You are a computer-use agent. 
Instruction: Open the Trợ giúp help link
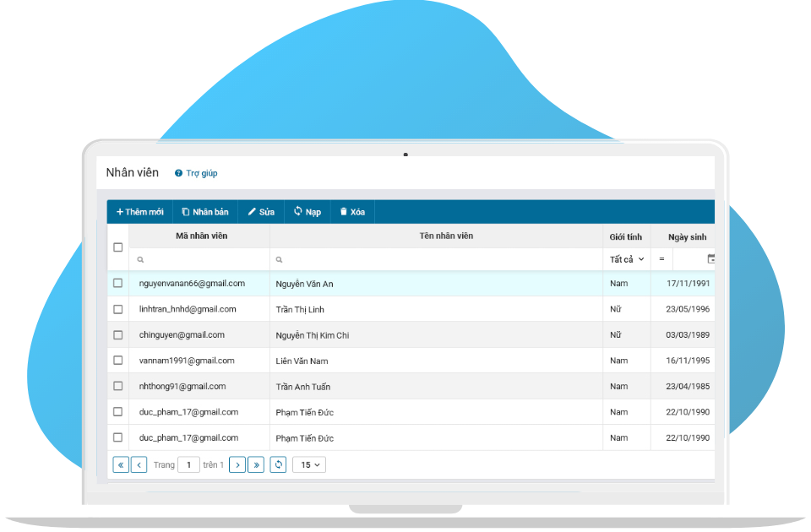click(x=196, y=173)
